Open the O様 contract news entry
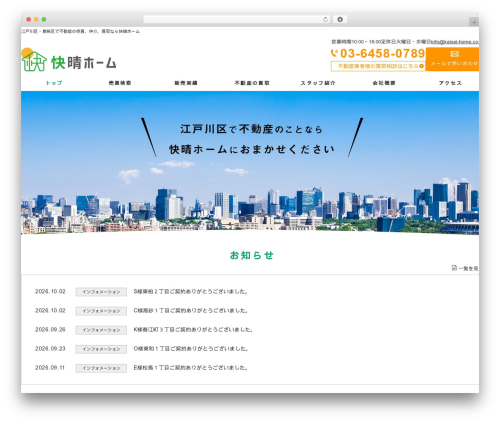The width and height of the screenshot is (500, 423). pyautogui.click(x=191, y=349)
